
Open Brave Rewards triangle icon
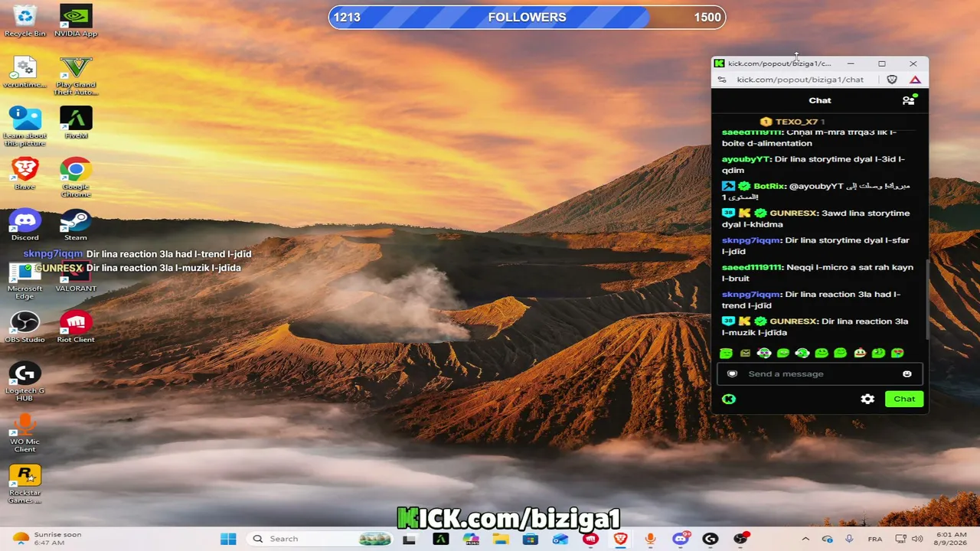point(915,80)
